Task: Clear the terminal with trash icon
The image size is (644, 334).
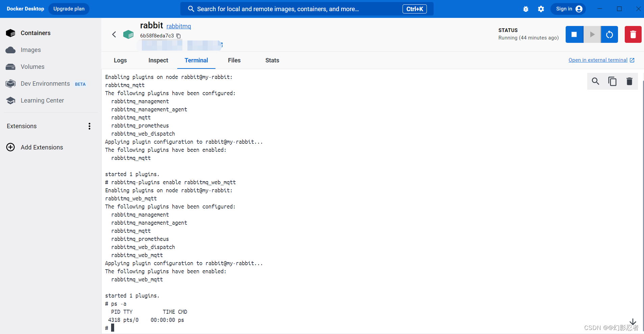Action: coord(629,81)
